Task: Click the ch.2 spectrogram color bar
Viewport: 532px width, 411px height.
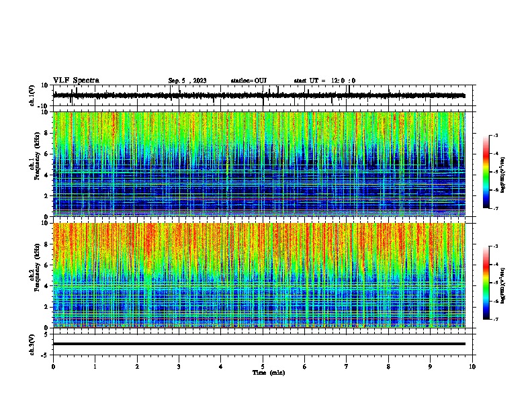Action: [x=486, y=283]
